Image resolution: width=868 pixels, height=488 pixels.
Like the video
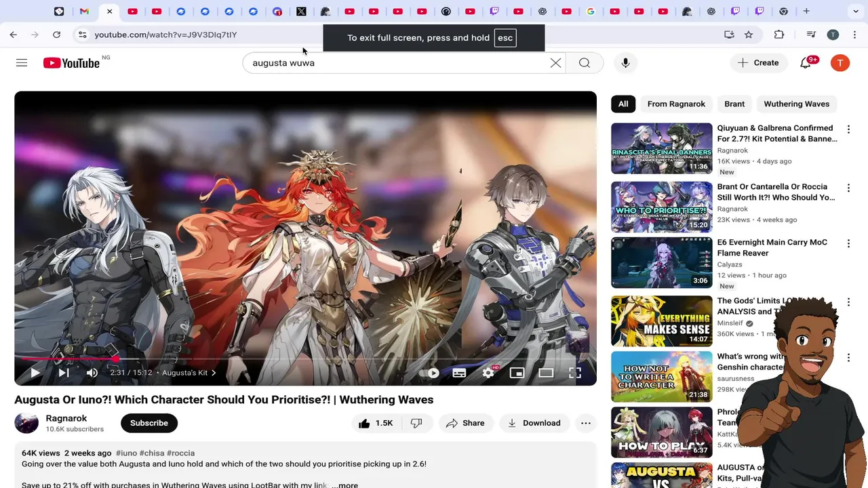376,423
